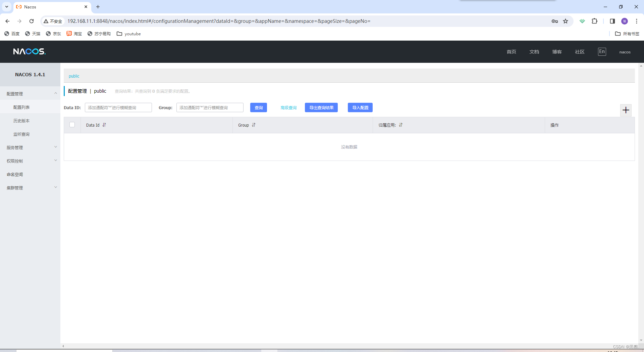Open 所有书签 folder
This screenshot has width=644, height=352.
coord(627,34)
